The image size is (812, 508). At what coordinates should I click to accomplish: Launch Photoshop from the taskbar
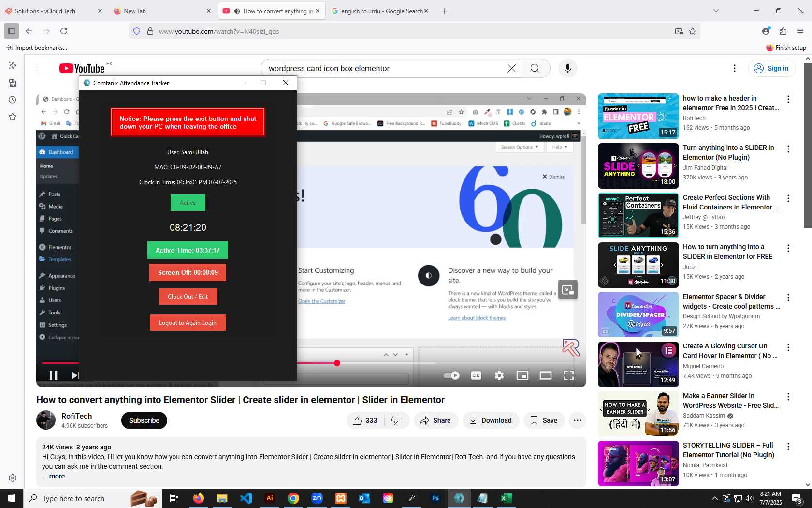[435, 498]
